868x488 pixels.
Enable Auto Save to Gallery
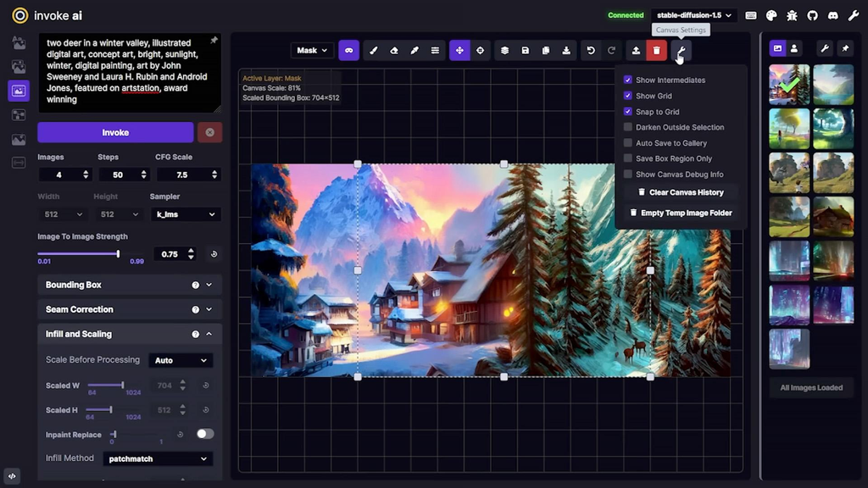[628, 142]
